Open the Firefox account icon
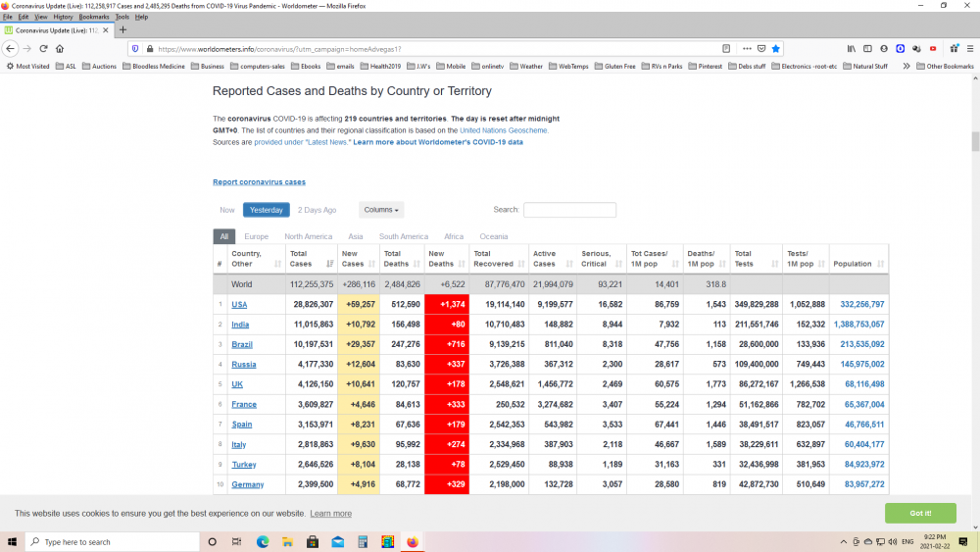This screenshot has width=980, height=552. [x=884, y=49]
